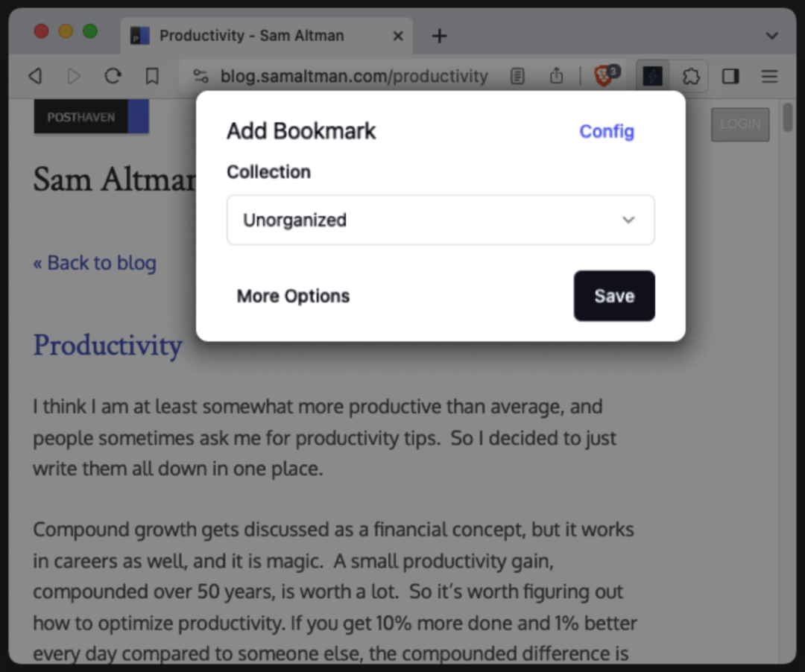Open the Config link

click(x=607, y=131)
